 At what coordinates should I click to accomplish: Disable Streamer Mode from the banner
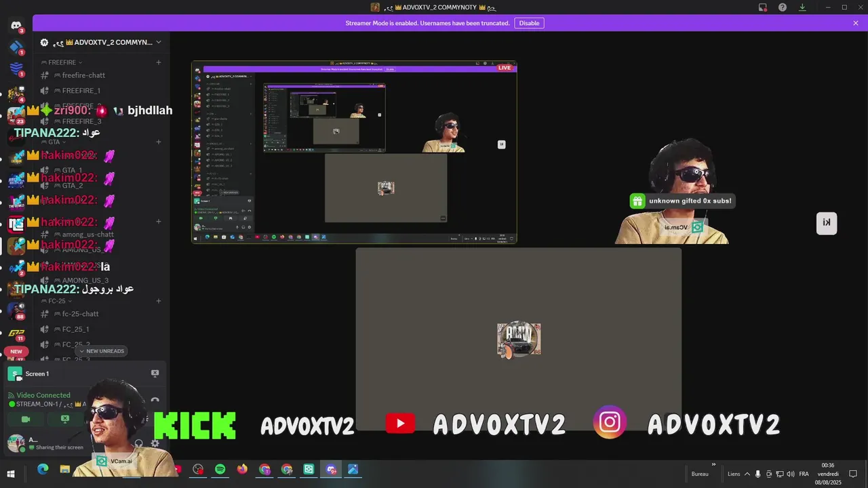(529, 23)
